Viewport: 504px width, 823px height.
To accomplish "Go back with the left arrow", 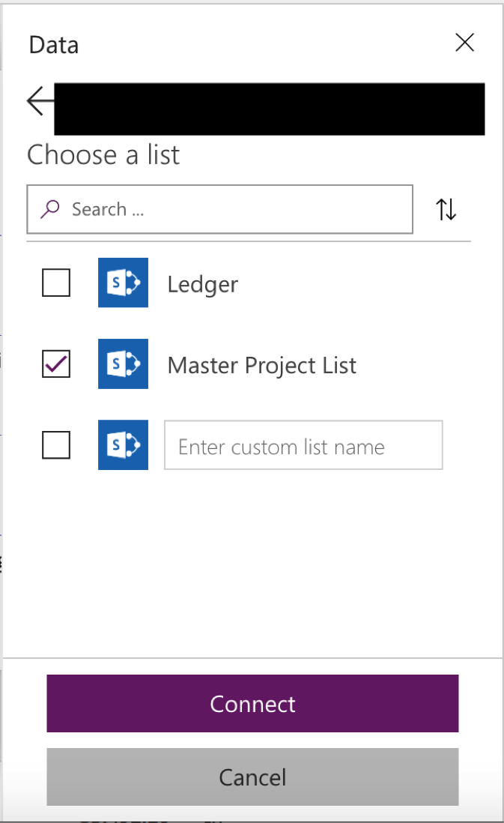I will coord(39,101).
